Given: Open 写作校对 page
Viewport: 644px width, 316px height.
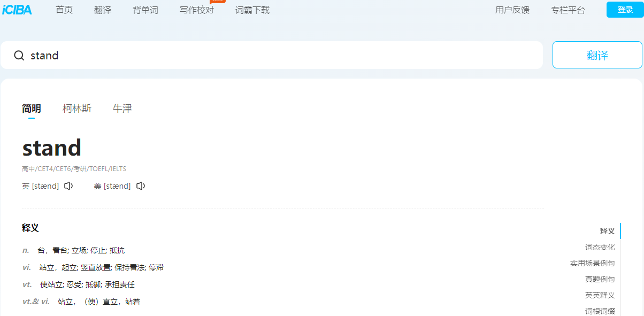Looking at the screenshot, I should [197, 10].
